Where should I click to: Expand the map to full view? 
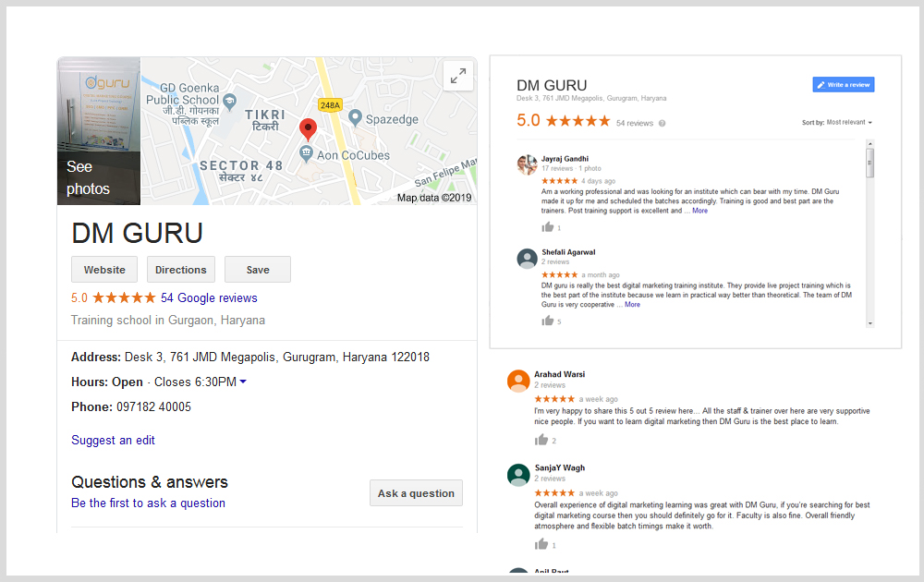coord(458,76)
